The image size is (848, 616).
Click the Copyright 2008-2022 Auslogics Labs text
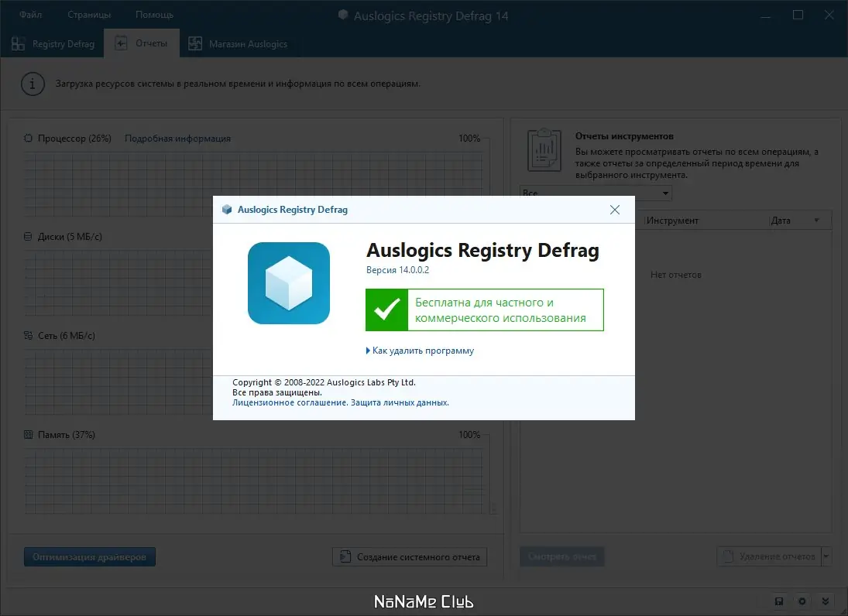pos(324,382)
